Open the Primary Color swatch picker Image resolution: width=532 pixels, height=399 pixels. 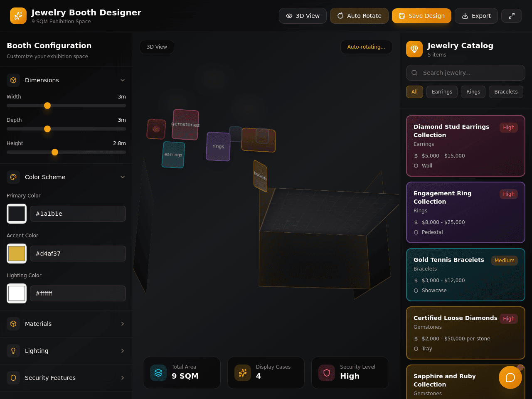pos(17,214)
